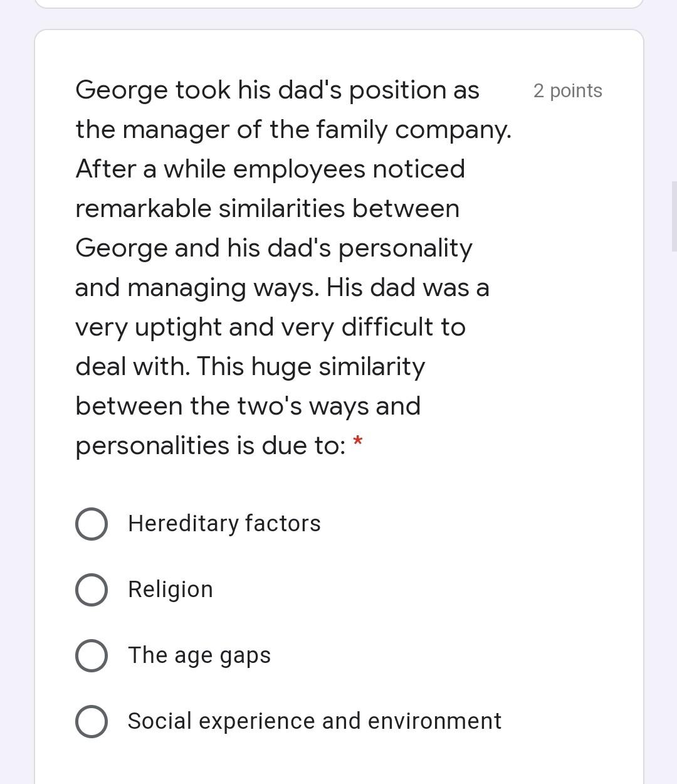Select Social experience and environment option
Image resolution: width=677 pixels, height=784 pixels.
92,721
